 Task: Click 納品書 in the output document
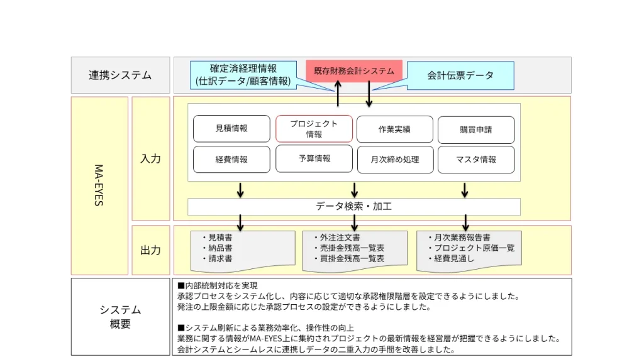[220, 248]
